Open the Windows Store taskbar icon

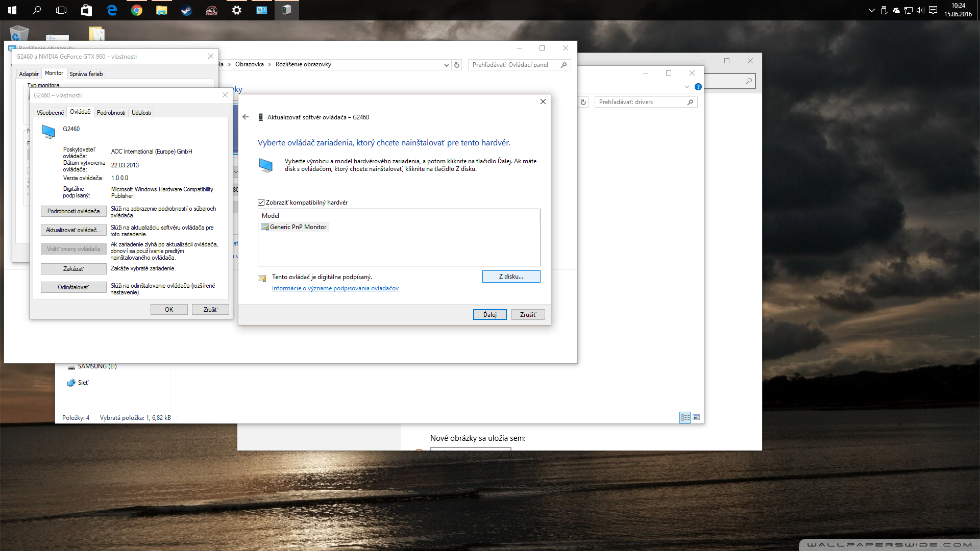click(x=86, y=10)
